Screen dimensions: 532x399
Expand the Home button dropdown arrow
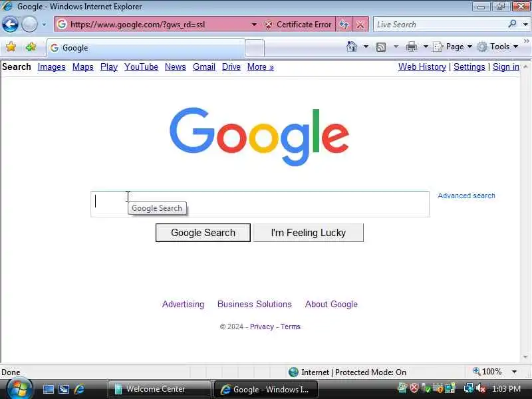click(366, 47)
